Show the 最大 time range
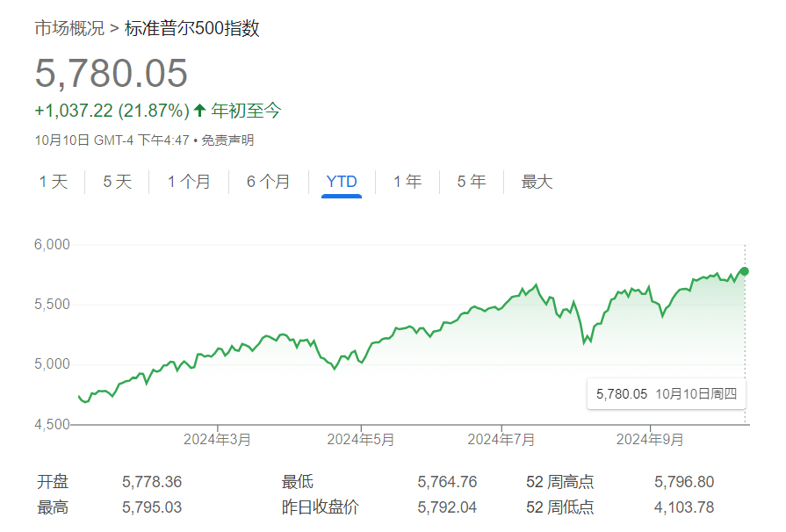 [537, 182]
